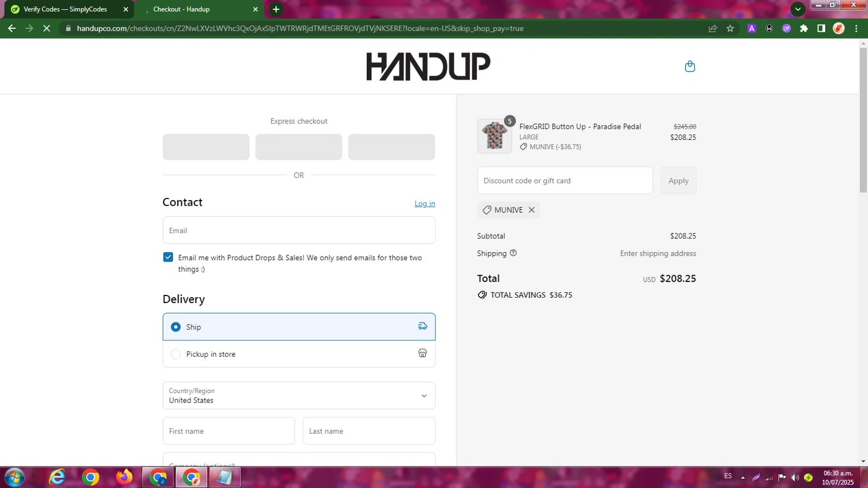Close the Verify Codes SimplyCodes tab
Image resolution: width=868 pixels, height=488 pixels.
pos(126,9)
